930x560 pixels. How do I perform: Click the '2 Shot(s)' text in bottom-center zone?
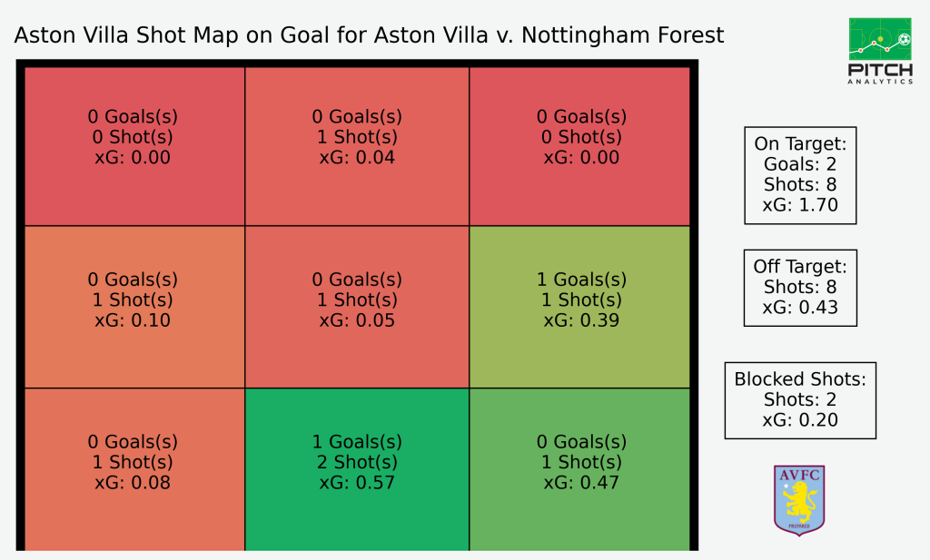[x=357, y=462]
